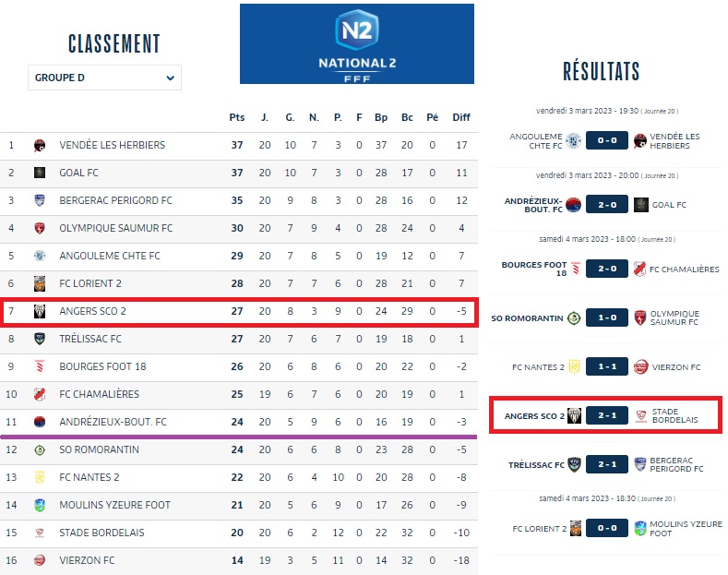Screen dimensions: 728x575
Task: Click the chevron arrow in group selector
Action: tap(171, 78)
